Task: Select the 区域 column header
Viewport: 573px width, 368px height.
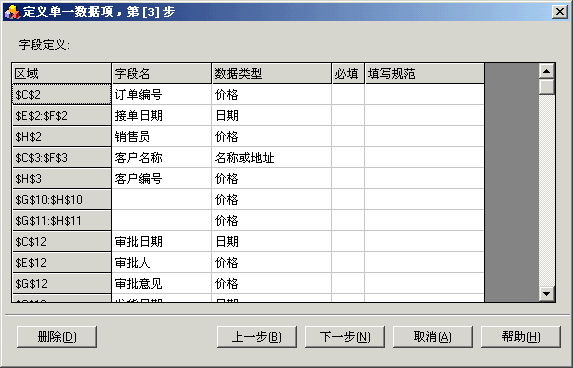Action: (62, 73)
